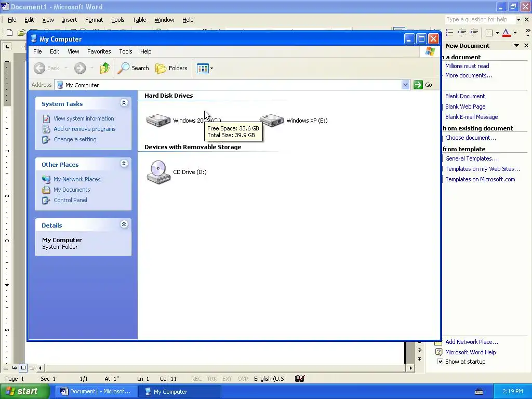Image resolution: width=532 pixels, height=399 pixels.
Task: Open the Border style dropdown arrow
Action: (497, 33)
